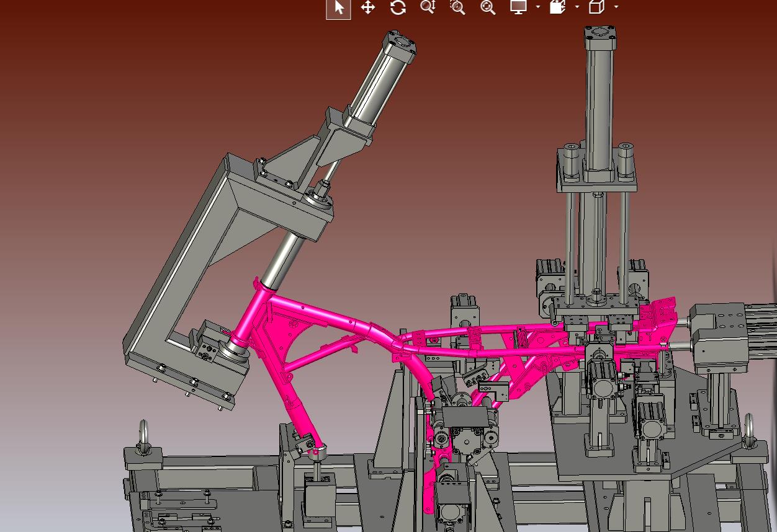Click the shaded cube display style icon
This screenshot has height=532, width=777.
tap(557, 7)
